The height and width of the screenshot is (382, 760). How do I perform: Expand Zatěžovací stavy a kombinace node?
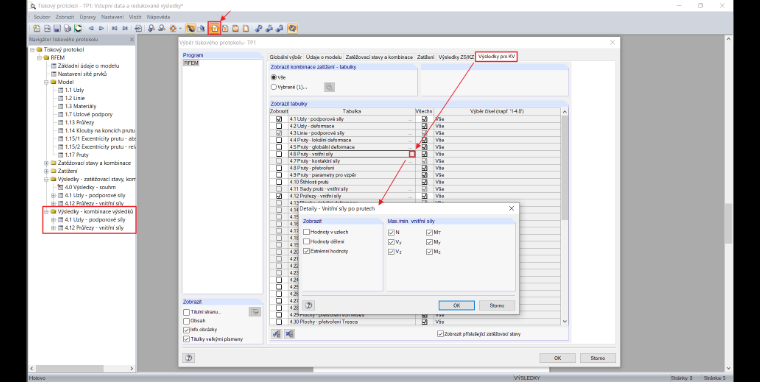[47, 163]
